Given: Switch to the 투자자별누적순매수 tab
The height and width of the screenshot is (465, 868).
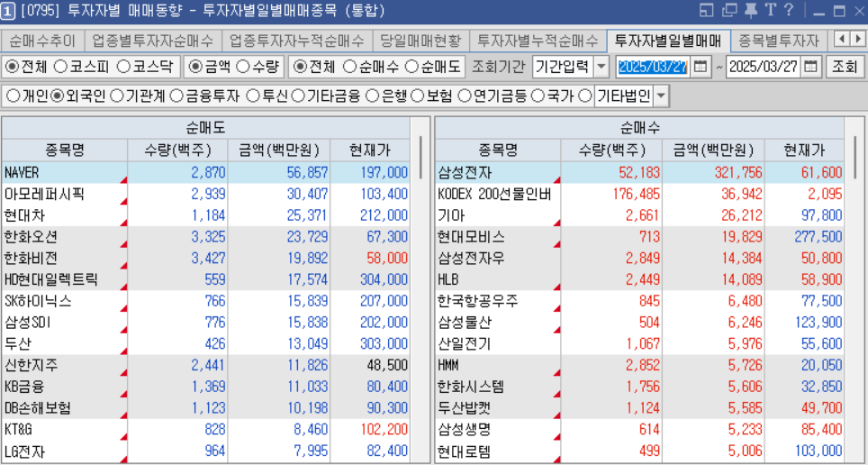Looking at the screenshot, I should pos(538,40).
